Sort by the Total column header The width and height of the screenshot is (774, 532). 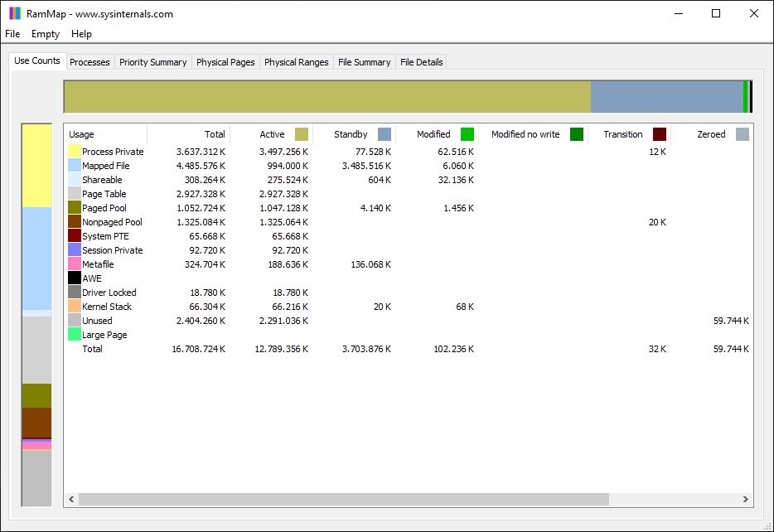189,134
